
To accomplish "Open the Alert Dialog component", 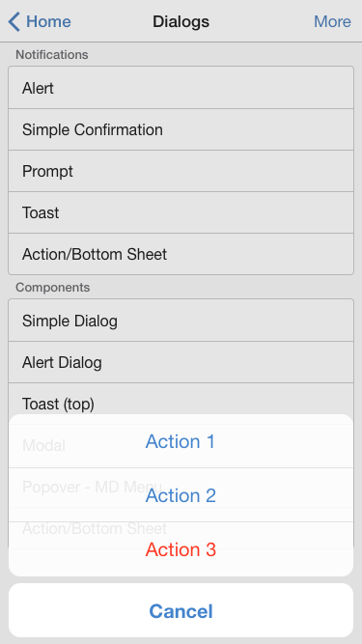I will (x=181, y=362).
